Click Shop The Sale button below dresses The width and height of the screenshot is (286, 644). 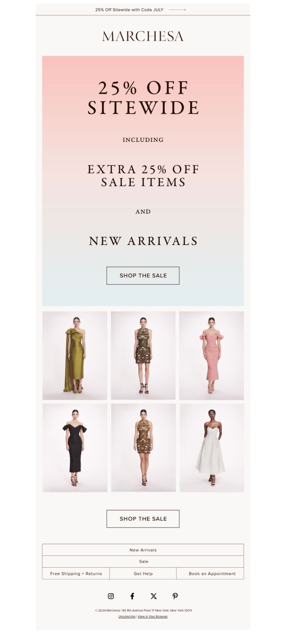click(x=143, y=519)
